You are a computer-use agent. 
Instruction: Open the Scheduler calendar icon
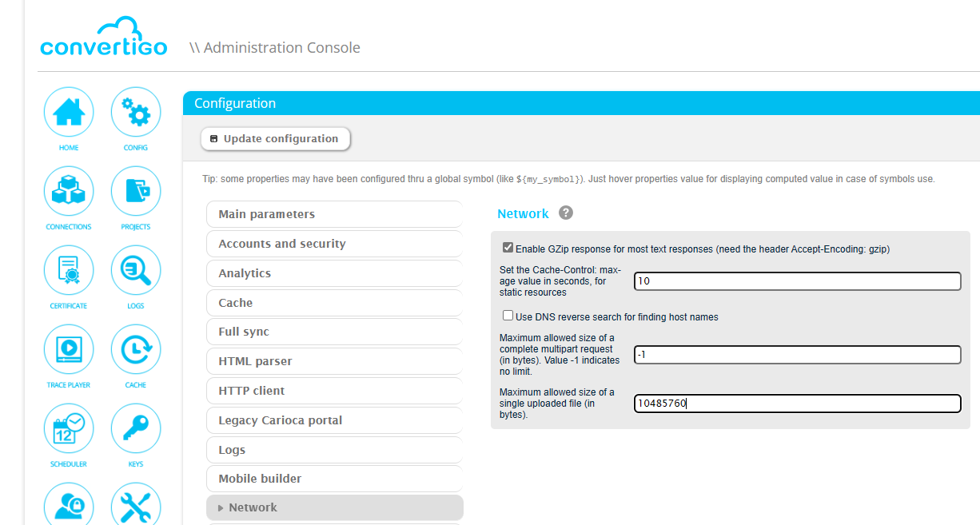point(69,428)
